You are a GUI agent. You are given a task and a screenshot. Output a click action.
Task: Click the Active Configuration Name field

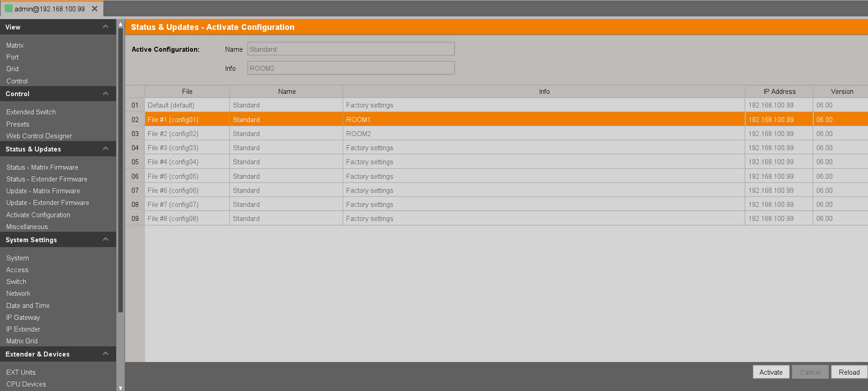351,49
